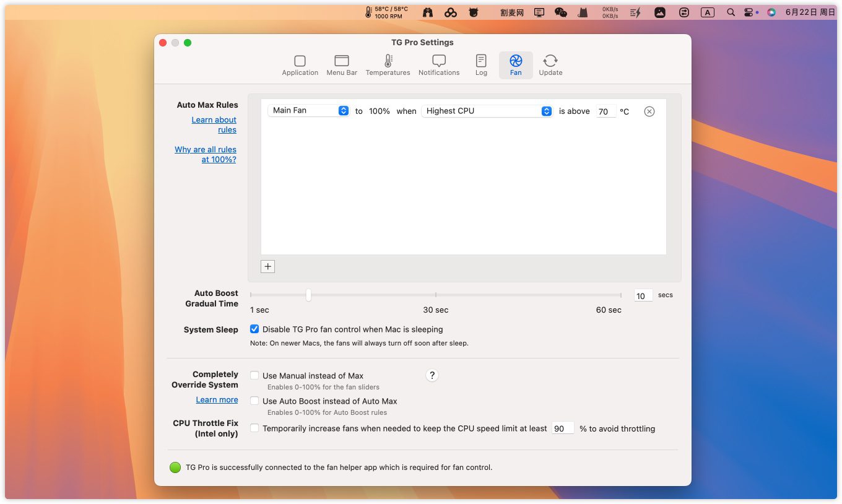
Task: Remove the Main Fan auto max rule
Action: [x=649, y=111]
